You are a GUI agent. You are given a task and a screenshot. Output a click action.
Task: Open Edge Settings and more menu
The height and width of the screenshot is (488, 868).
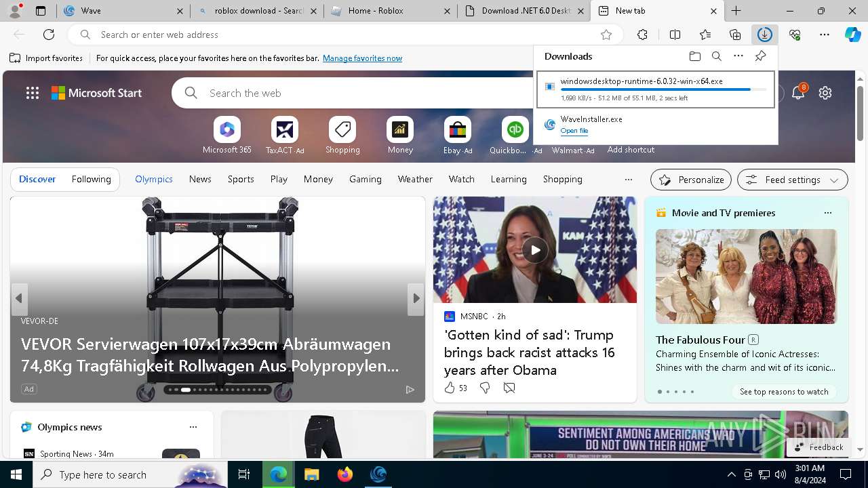tap(825, 35)
